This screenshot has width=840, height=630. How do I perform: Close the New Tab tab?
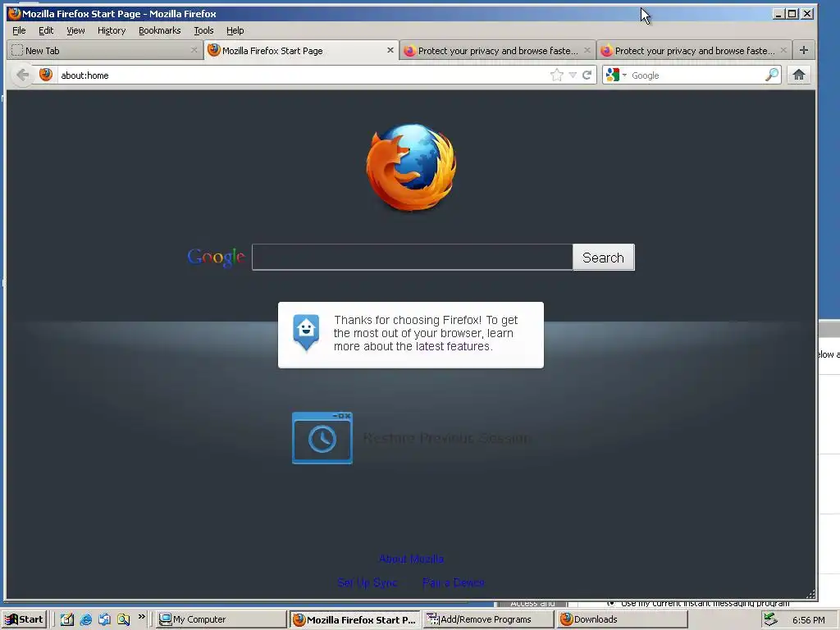tap(194, 50)
